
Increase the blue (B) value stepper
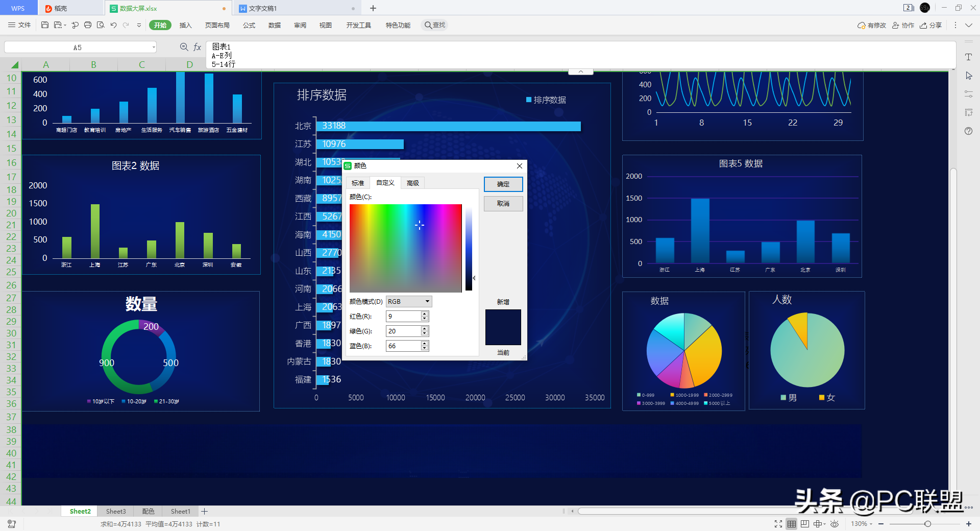click(x=424, y=344)
